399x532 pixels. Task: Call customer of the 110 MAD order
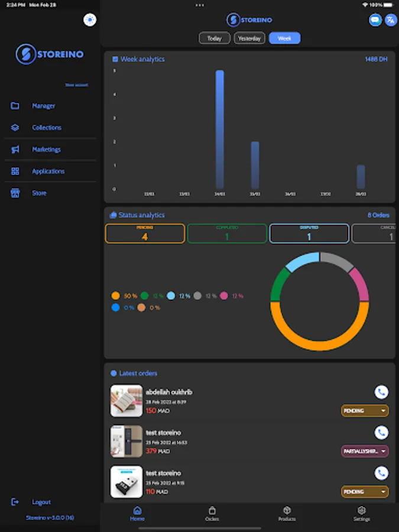point(381,473)
